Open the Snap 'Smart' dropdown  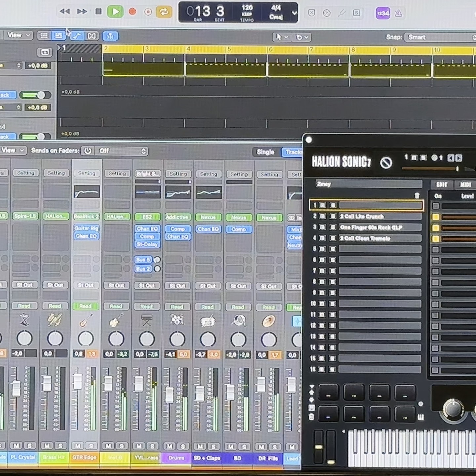coord(441,37)
